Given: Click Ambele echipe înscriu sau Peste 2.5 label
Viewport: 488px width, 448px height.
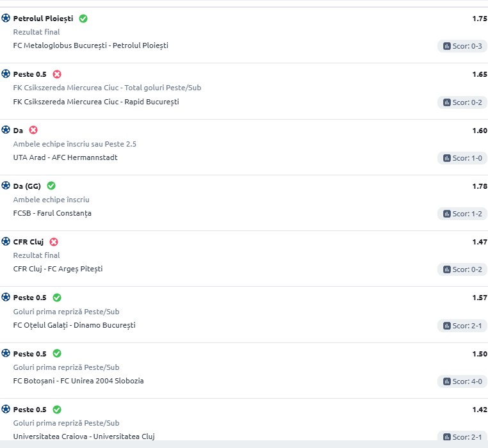Looking at the screenshot, I should point(74,144).
